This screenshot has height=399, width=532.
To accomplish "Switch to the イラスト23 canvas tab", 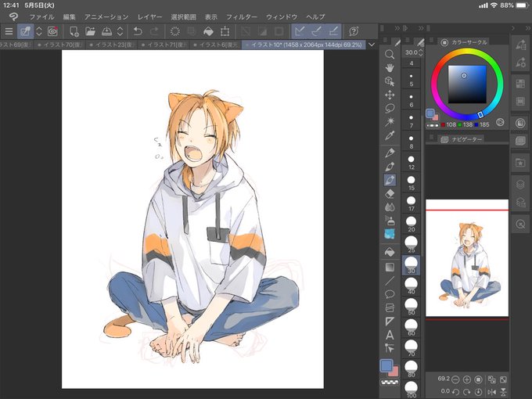I will 112,45.
